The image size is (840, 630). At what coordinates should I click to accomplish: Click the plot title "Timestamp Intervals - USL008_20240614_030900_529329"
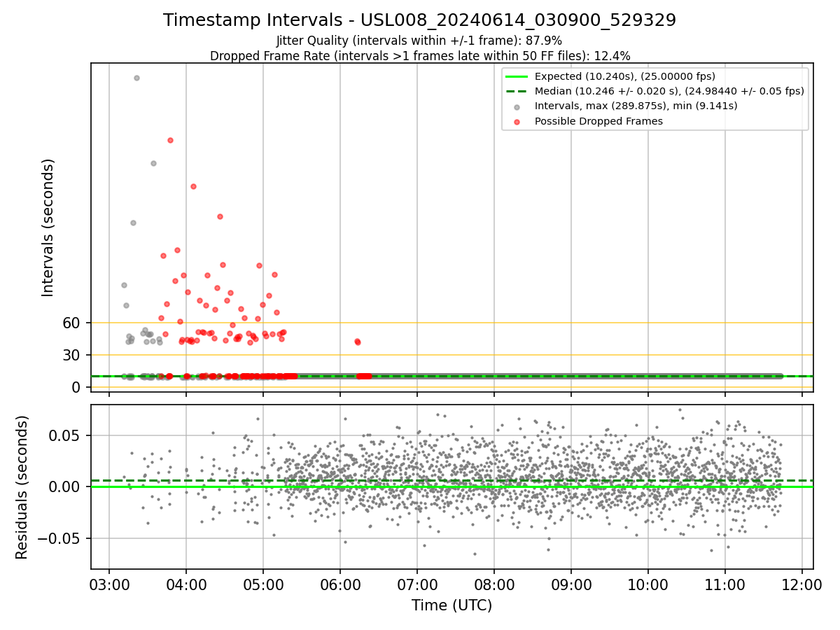point(419,20)
